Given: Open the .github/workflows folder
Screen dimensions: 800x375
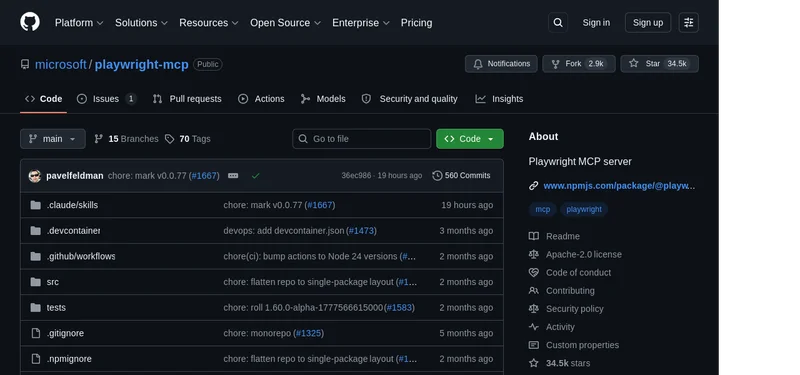Looking at the screenshot, I should [x=81, y=256].
